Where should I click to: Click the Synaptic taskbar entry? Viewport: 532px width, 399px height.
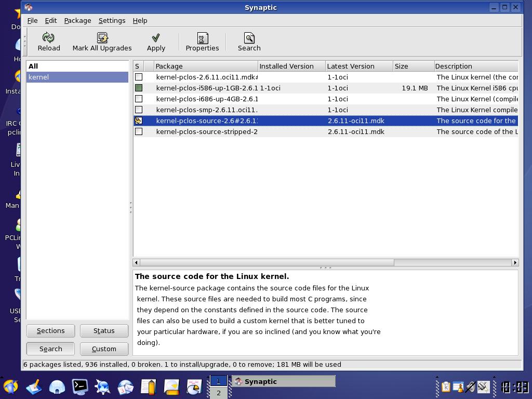pos(284,381)
